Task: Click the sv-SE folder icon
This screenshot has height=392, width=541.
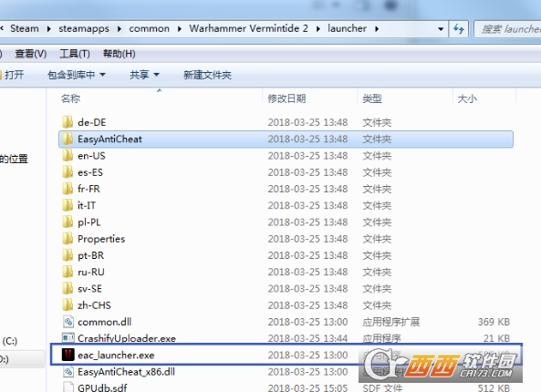Action: 68,288
